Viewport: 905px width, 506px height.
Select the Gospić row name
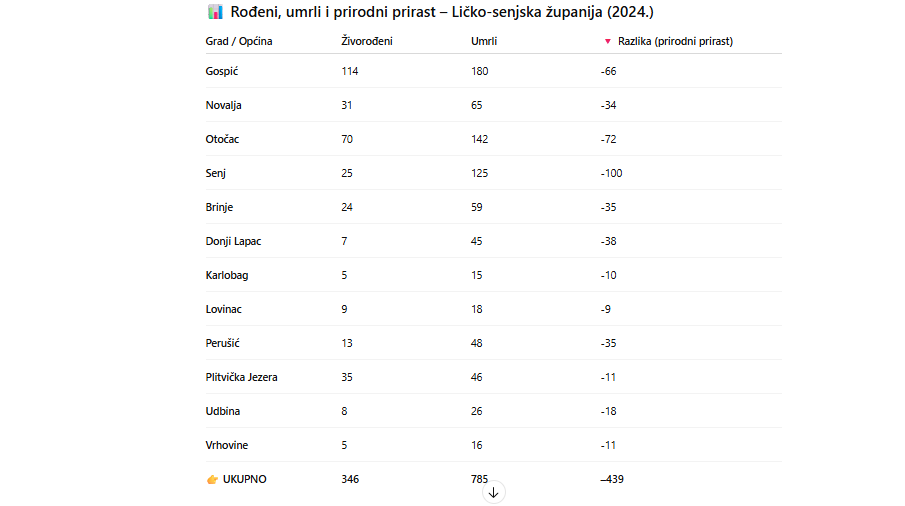222,72
